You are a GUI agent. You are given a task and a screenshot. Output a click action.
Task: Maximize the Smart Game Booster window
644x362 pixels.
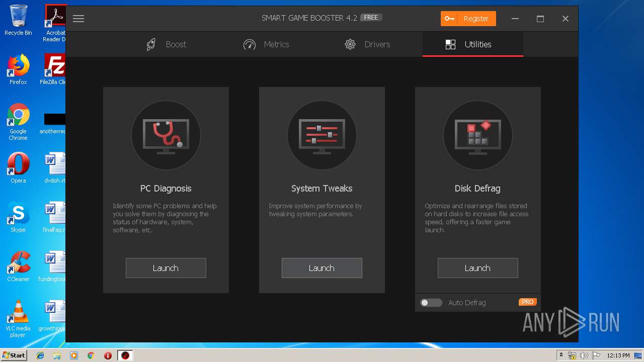[x=540, y=19]
